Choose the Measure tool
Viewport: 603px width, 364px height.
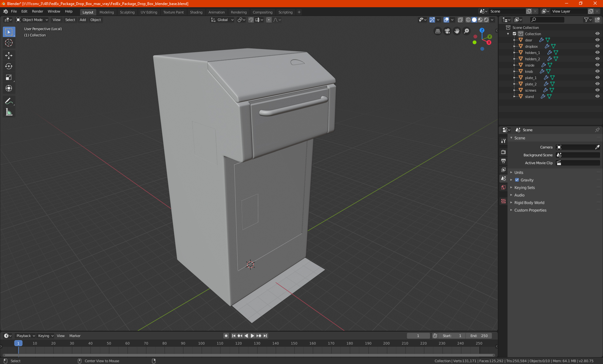point(9,112)
